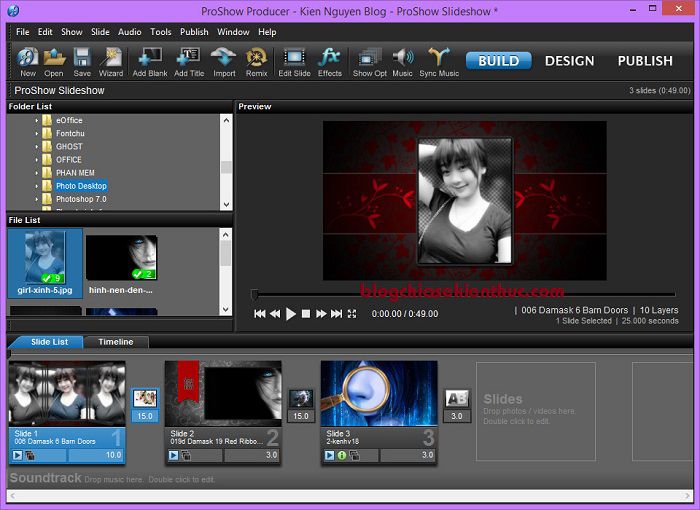Expand the Photo Desktop folder
Image resolution: width=700 pixels, height=510 pixels.
point(37,186)
